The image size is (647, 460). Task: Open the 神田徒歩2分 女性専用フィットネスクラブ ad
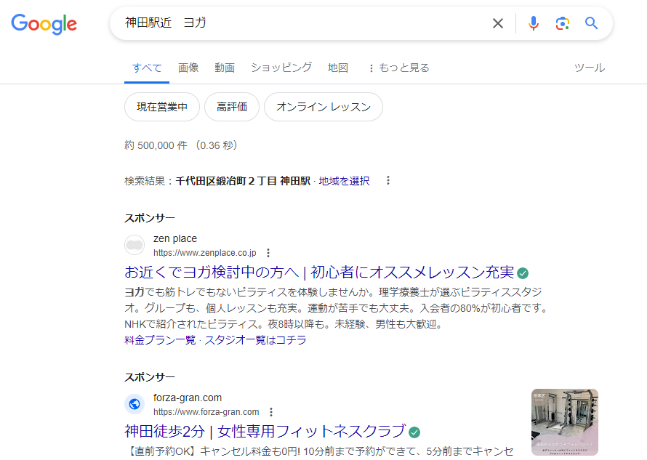coord(265,432)
